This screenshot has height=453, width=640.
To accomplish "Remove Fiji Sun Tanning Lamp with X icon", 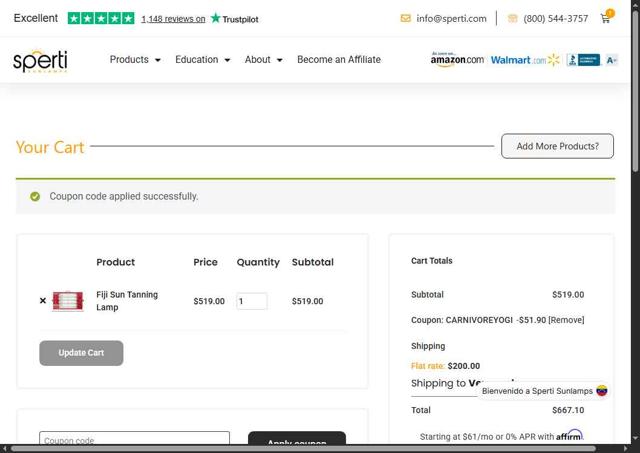I will [x=43, y=301].
